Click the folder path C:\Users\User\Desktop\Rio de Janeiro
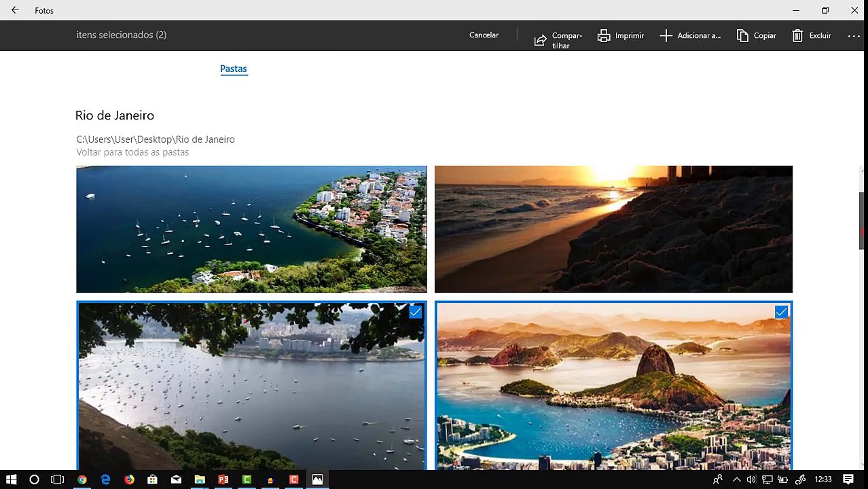Image resolution: width=868 pixels, height=489 pixels. click(156, 139)
